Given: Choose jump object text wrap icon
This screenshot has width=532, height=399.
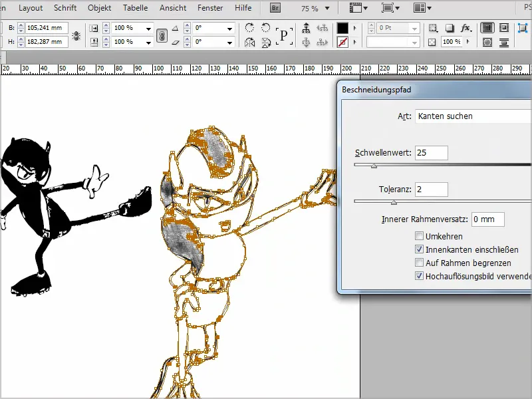Looking at the screenshot, I should pos(504,43).
